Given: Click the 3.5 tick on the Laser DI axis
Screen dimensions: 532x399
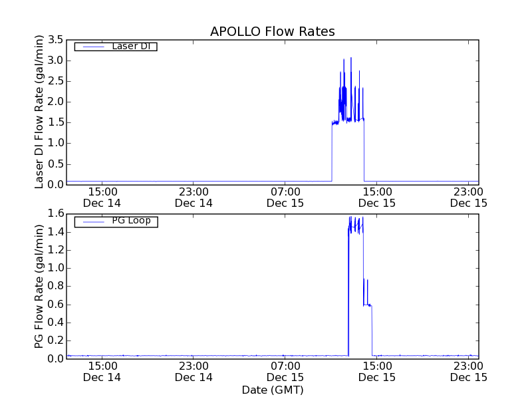Looking at the screenshot, I should tap(55, 40).
